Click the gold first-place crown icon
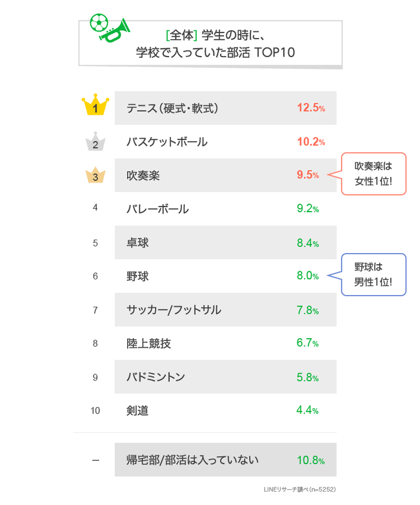Image resolution: width=420 pixels, height=505 pixels. click(95, 107)
